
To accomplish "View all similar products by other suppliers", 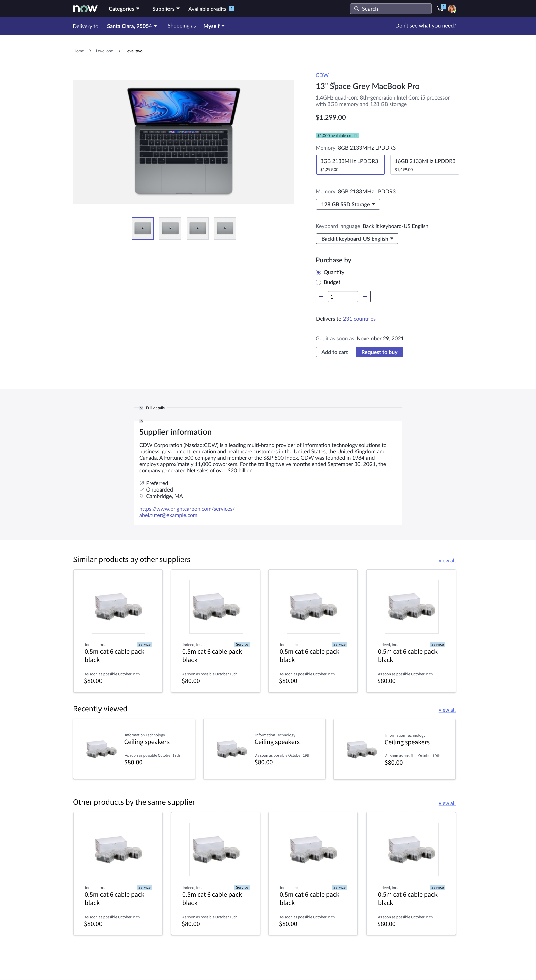I will click(x=447, y=561).
